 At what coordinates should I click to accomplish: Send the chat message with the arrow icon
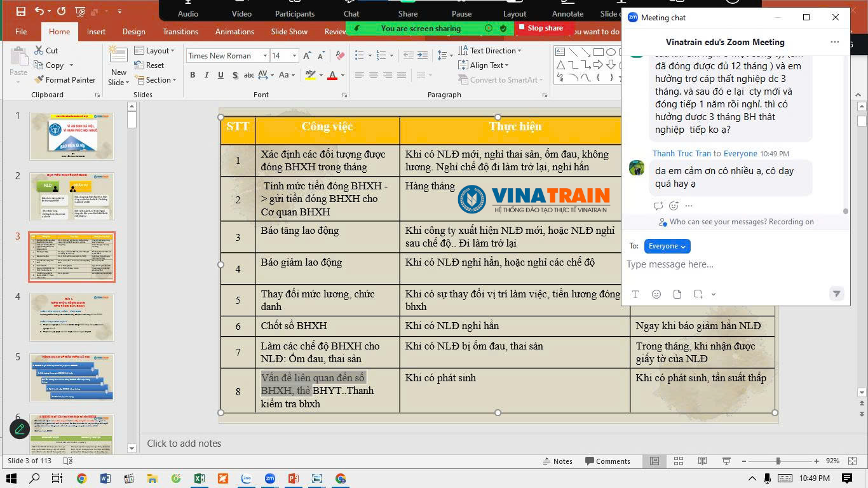pos(836,294)
